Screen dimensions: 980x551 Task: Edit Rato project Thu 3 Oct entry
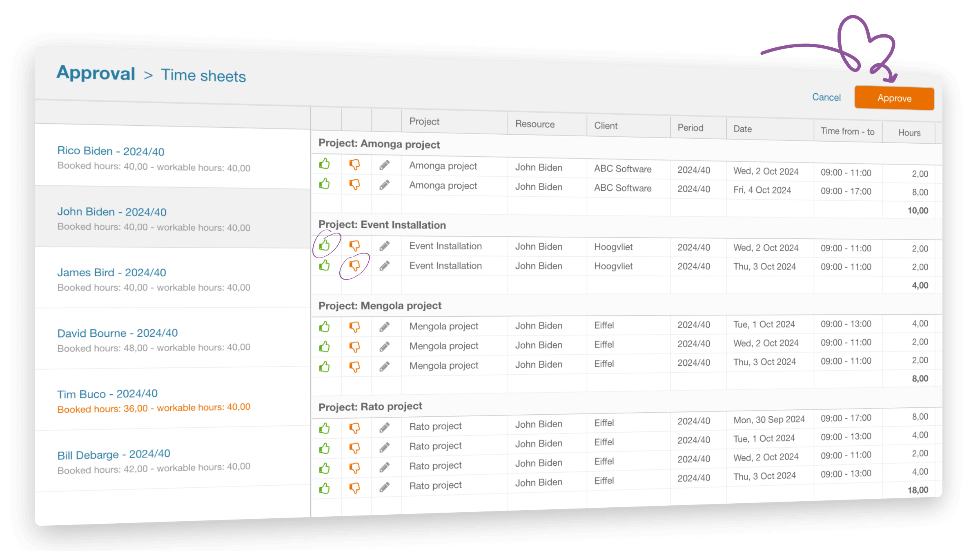(x=384, y=487)
